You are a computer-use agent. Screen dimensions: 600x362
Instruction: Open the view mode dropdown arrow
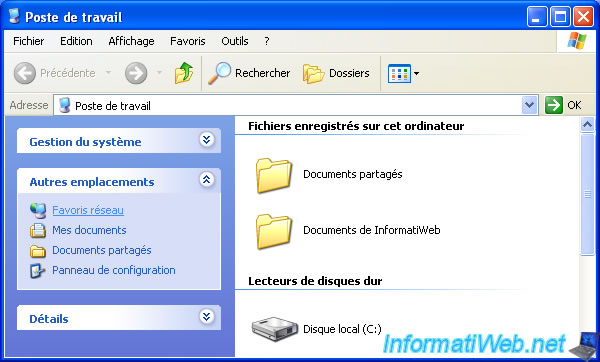(x=416, y=73)
